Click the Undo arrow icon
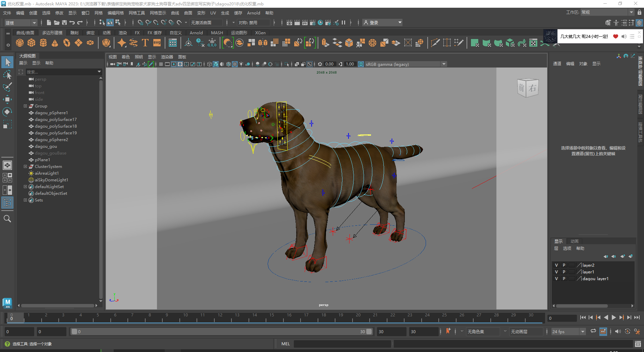This screenshot has width=644, height=352. tap(72, 23)
